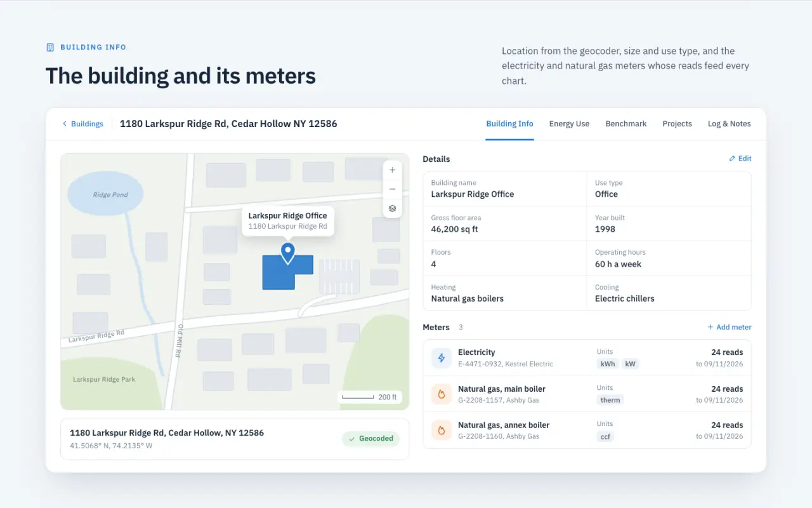Click the Larkspur Ridge Park map label
Screen dimensions: 812x508
click(x=104, y=380)
